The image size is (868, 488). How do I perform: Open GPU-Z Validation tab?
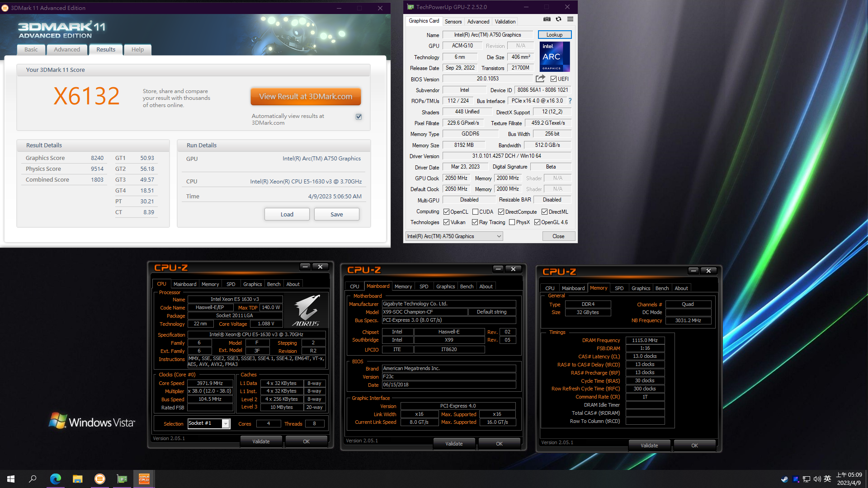click(x=505, y=21)
